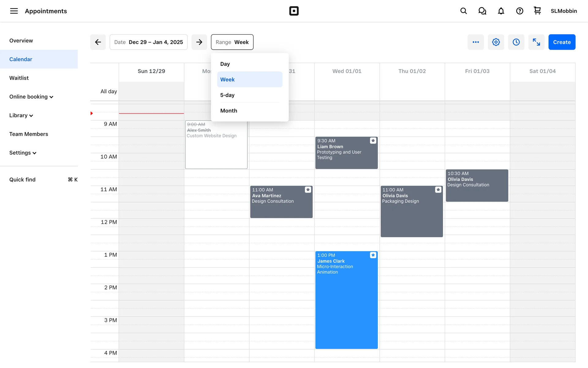The height and width of the screenshot is (368, 588).
Task: Open the three-dots more options button
Action: 476,42
